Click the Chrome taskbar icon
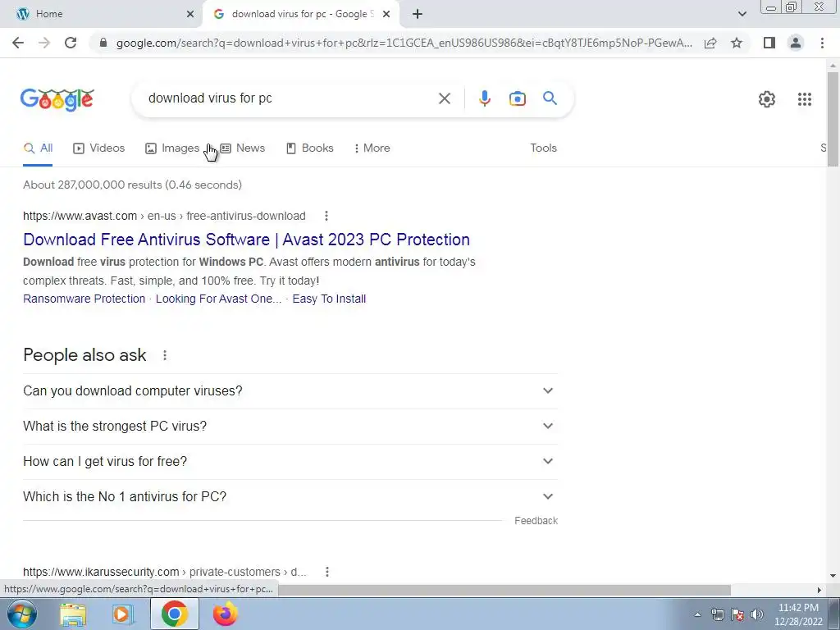Viewport: 840px width, 630px height. click(x=174, y=614)
